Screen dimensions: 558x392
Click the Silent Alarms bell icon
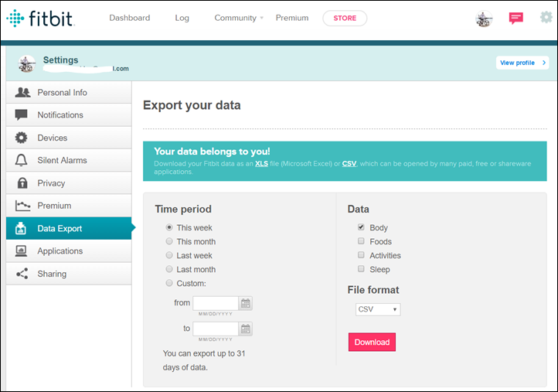(22, 161)
